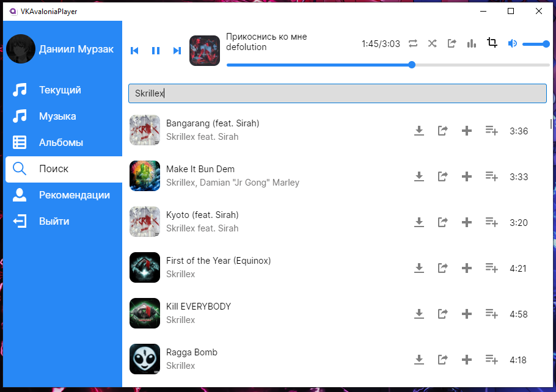The width and height of the screenshot is (556, 392).
Task: Add First of the Year with plus
Action: click(467, 268)
